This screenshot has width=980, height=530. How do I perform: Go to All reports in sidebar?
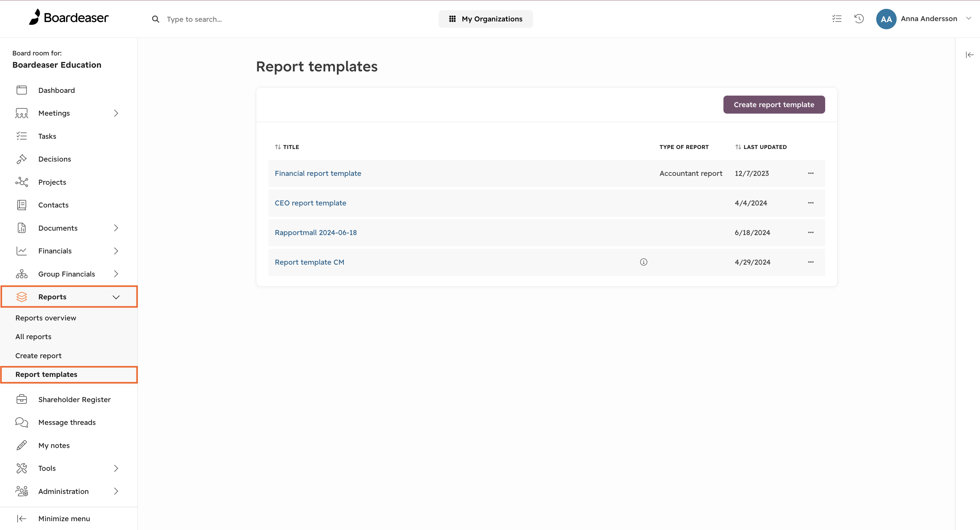33,336
